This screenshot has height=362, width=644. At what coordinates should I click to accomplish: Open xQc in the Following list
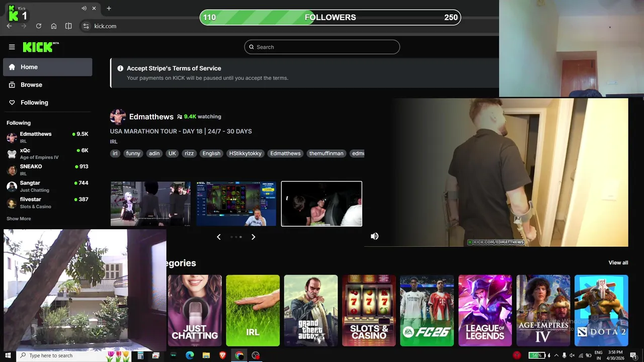tap(47, 154)
